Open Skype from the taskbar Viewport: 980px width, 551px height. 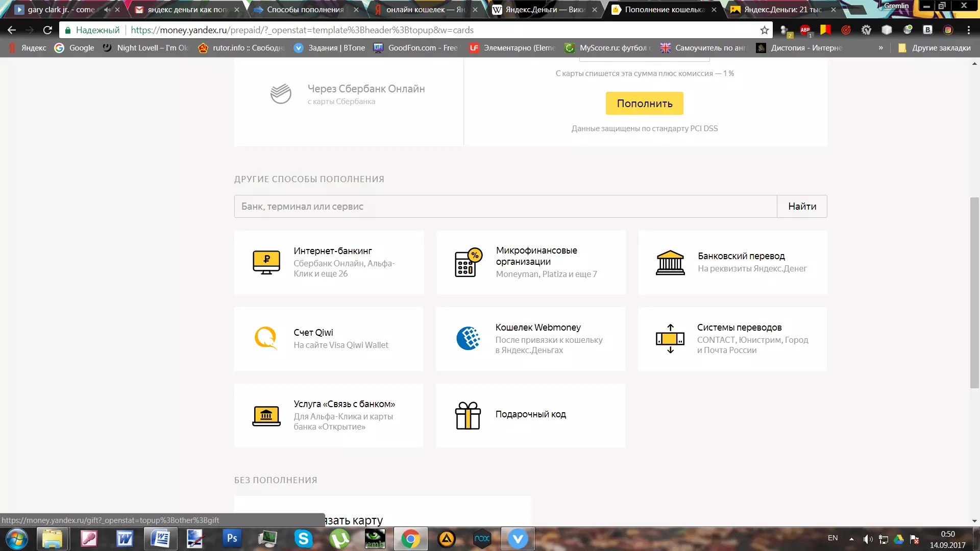pos(303,538)
